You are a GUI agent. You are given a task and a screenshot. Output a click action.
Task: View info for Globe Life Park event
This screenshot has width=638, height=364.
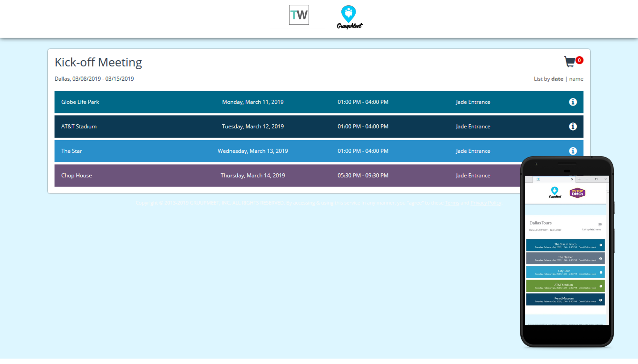[x=573, y=102]
